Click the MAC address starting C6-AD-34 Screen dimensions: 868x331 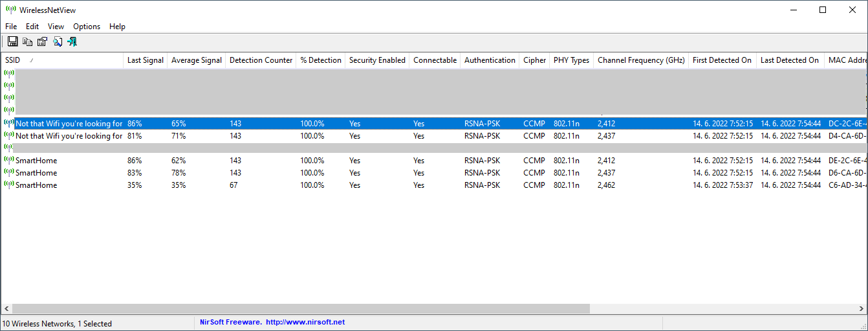[x=847, y=185]
